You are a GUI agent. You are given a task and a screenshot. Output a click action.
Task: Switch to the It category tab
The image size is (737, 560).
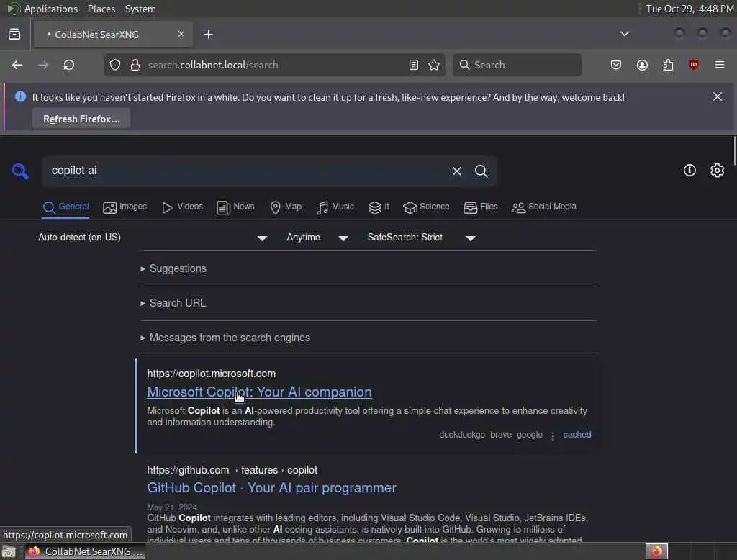379,207
